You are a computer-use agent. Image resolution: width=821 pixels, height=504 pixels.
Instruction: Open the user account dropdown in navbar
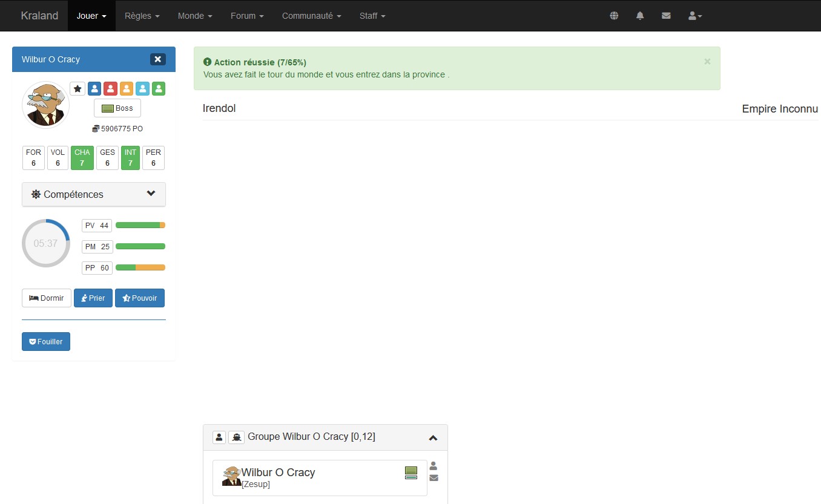tap(695, 16)
